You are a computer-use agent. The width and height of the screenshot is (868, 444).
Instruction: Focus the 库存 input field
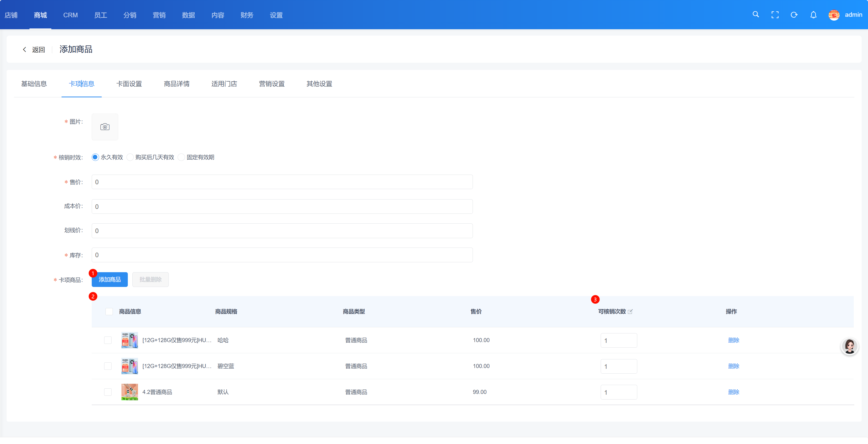(x=282, y=255)
